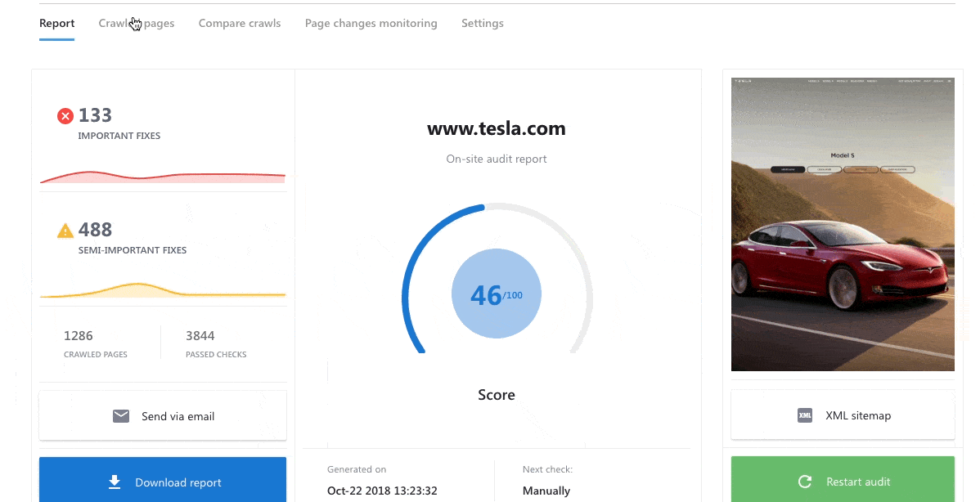This screenshot has height=502, width=980.
Task: Click the XML file icon
Action: point(805,415)
